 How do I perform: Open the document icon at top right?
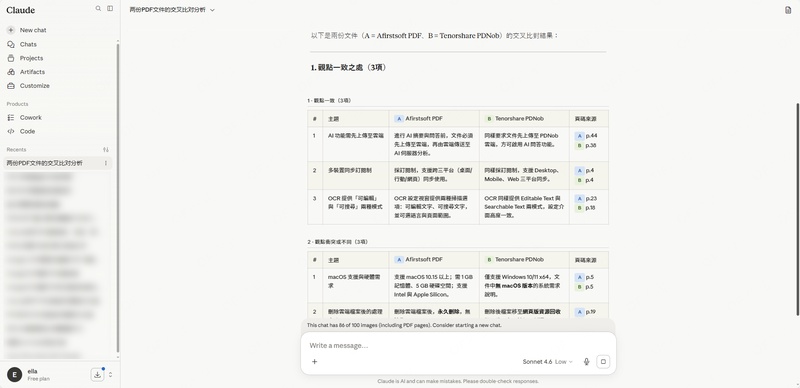pos(788,10)
